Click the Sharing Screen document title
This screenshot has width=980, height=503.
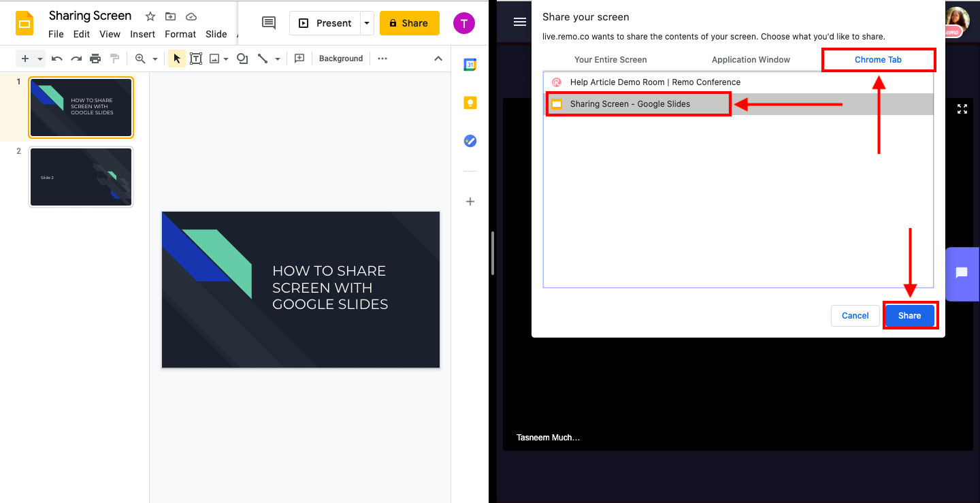[x=90, y=16]
